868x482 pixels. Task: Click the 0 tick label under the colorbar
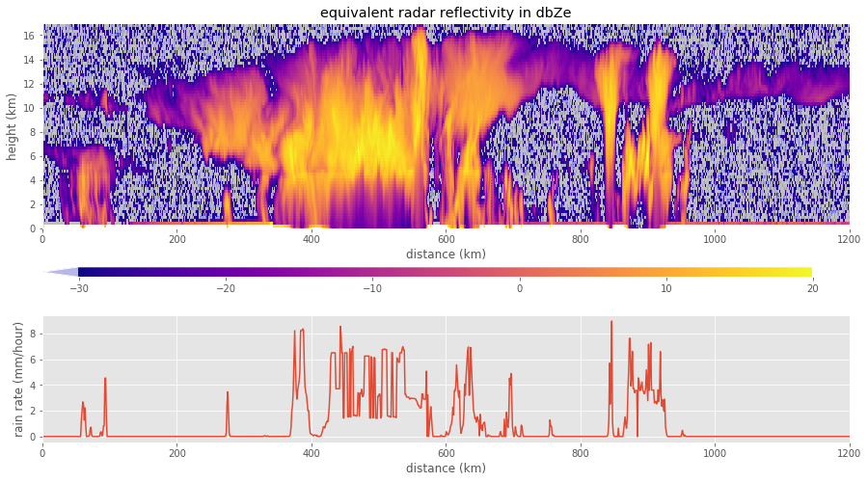[519, 287]
